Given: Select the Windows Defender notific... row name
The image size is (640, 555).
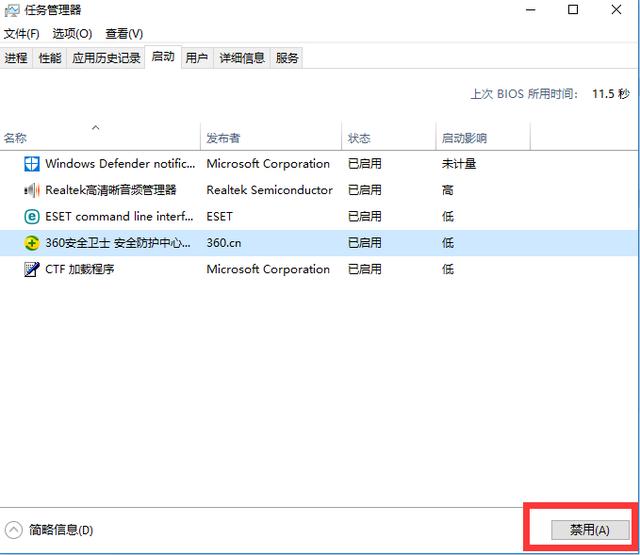Looking at the screenshot, I should pos(120,164).
